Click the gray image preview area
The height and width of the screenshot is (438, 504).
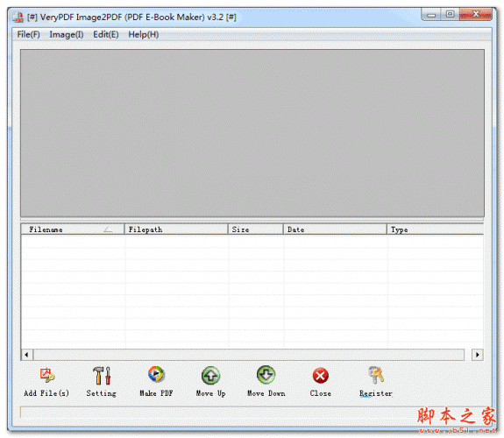[252, 133]
